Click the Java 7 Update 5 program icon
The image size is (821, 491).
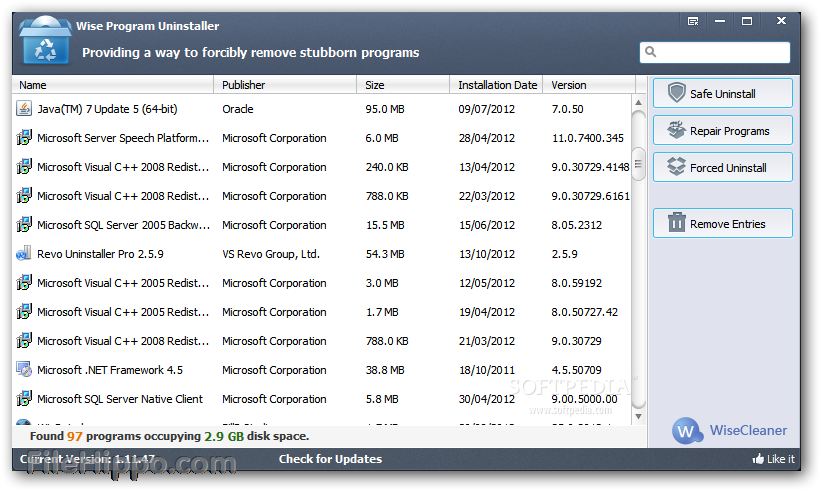tap(24, 108)
